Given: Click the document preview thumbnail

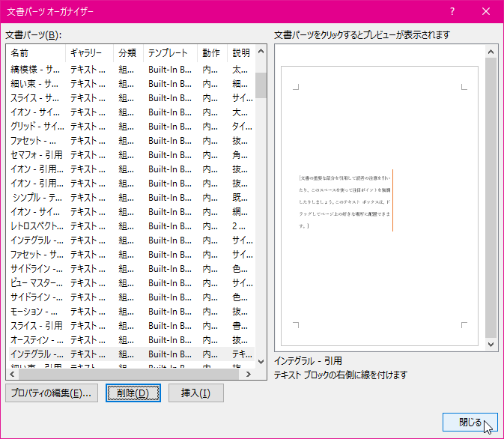Looking at the screenshot, I should pos(380,206).
